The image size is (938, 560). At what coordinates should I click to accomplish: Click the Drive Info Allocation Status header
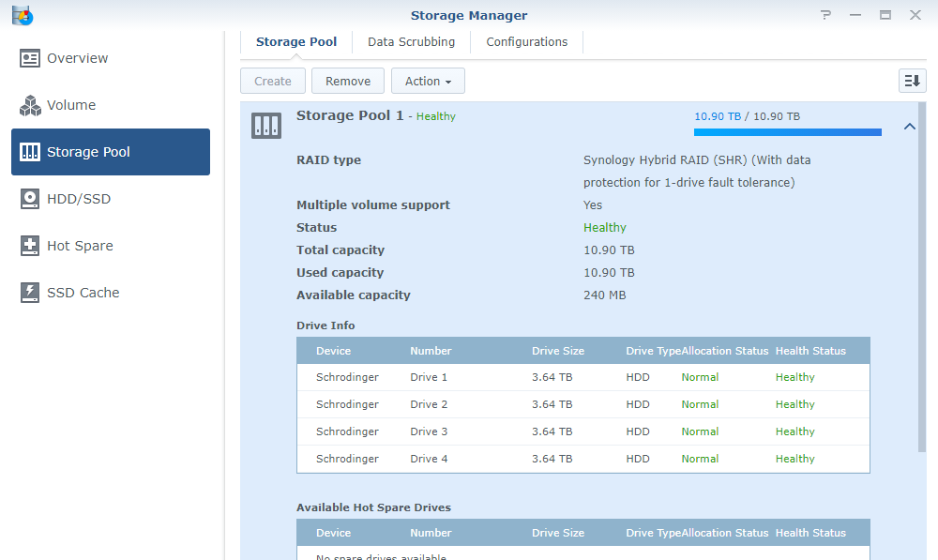pyautogui.click(x=724, y=351)
